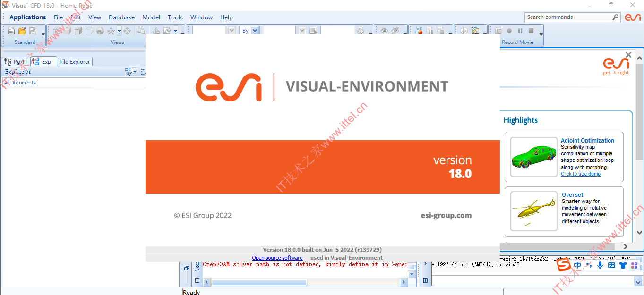Expand the combo box arrow after By
Viewport: 644px width, 295px height.
point(302,31)
